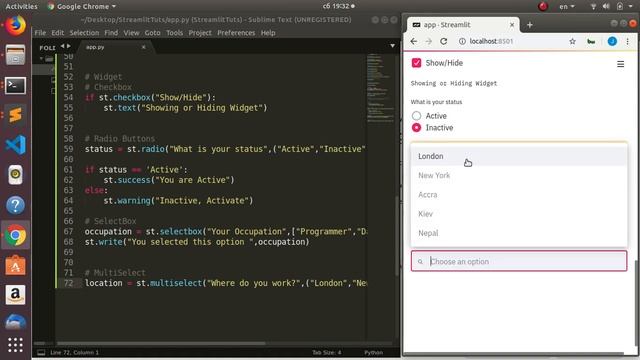View site information icon for localhost
Image resolution: width=640 pixels, height=360 pixels.
(x=462, y=41)
